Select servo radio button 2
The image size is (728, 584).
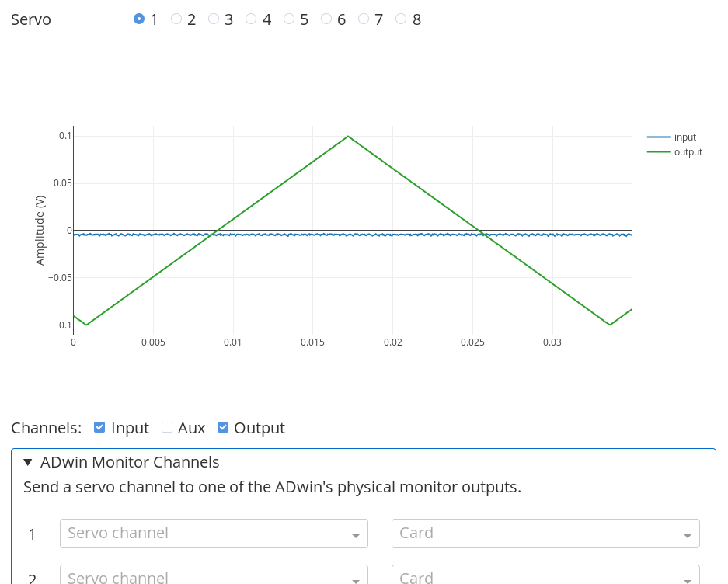click(x=176, y=19)
